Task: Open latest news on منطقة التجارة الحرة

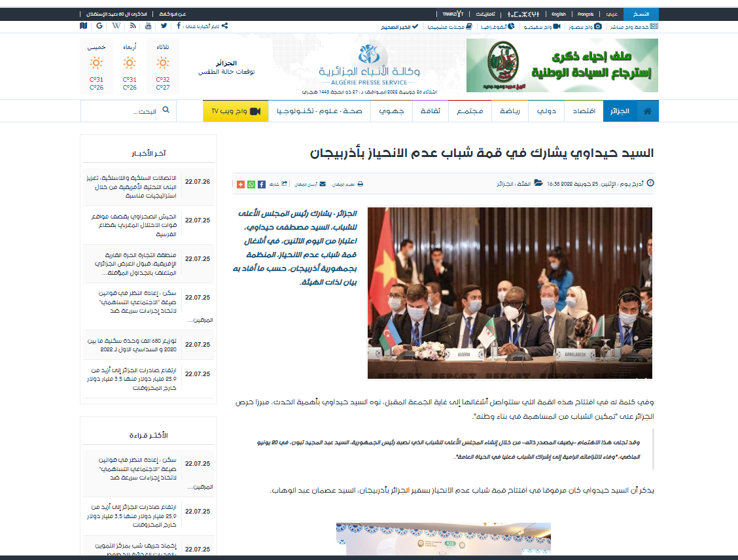Action: pos(135,264)
